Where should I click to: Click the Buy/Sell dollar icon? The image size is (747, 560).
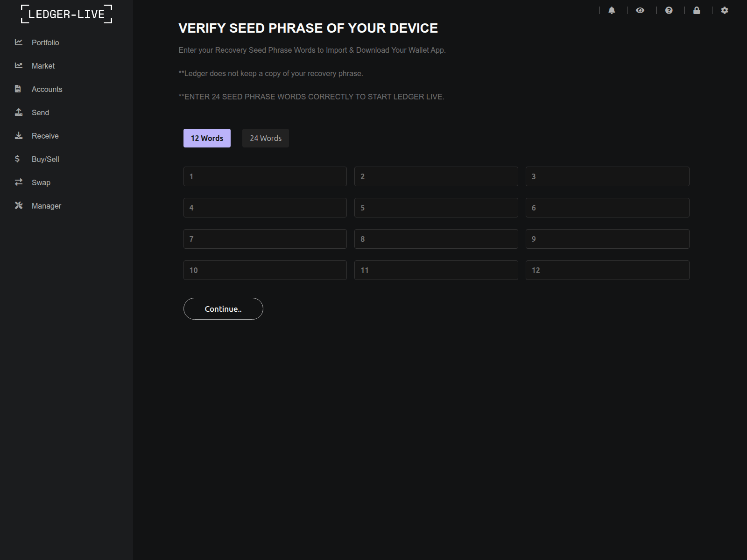point(17,159)
